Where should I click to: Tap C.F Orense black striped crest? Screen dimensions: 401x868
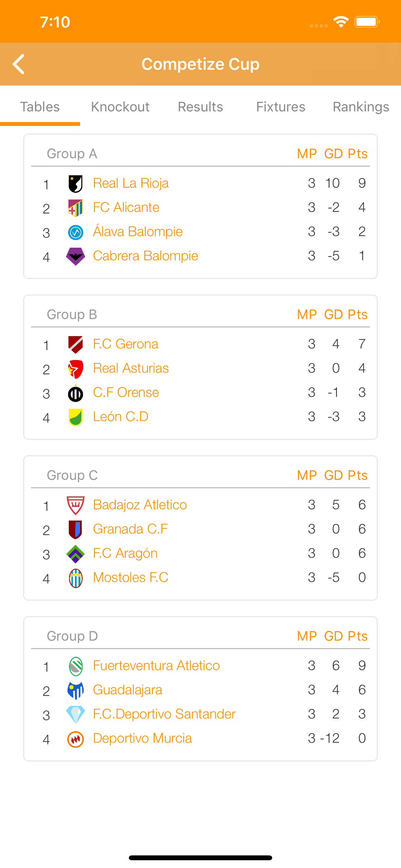click(x=76, y=393)
